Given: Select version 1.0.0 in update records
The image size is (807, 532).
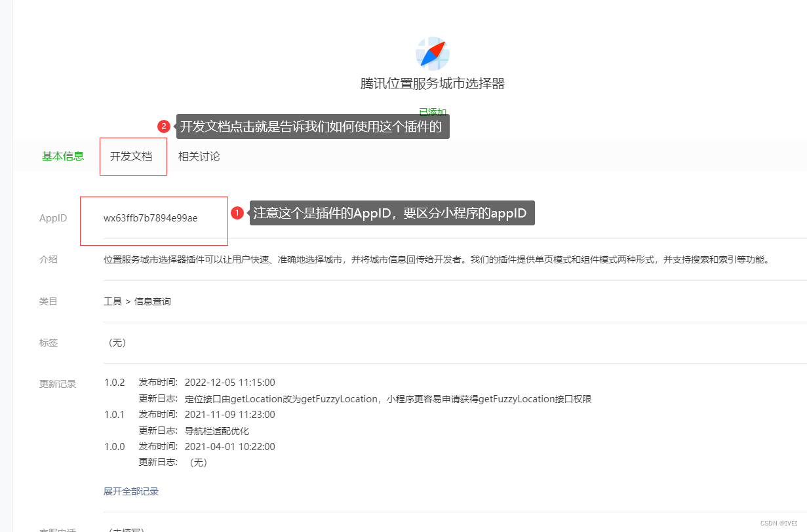Looking at the screenshot, I should pos(114,447).
